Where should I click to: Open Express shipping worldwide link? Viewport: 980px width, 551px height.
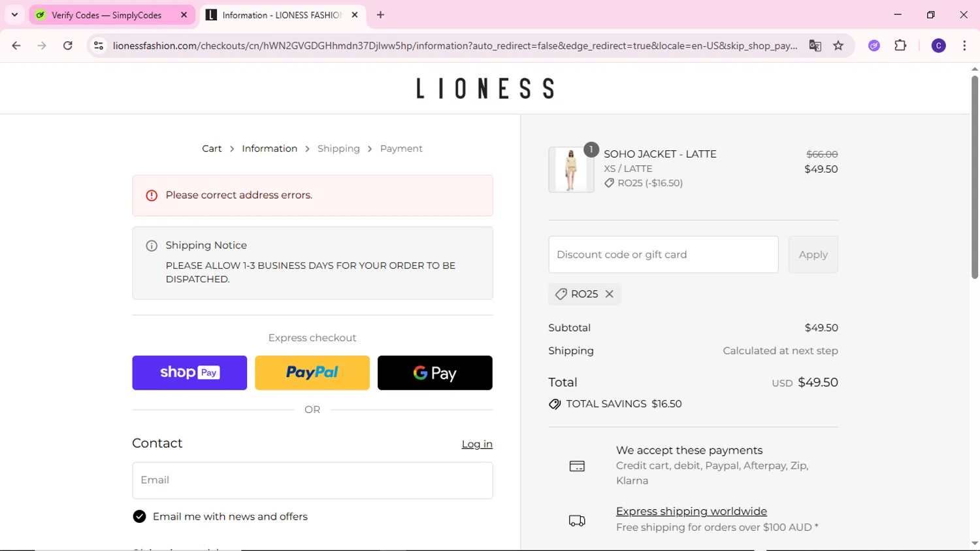691,511
